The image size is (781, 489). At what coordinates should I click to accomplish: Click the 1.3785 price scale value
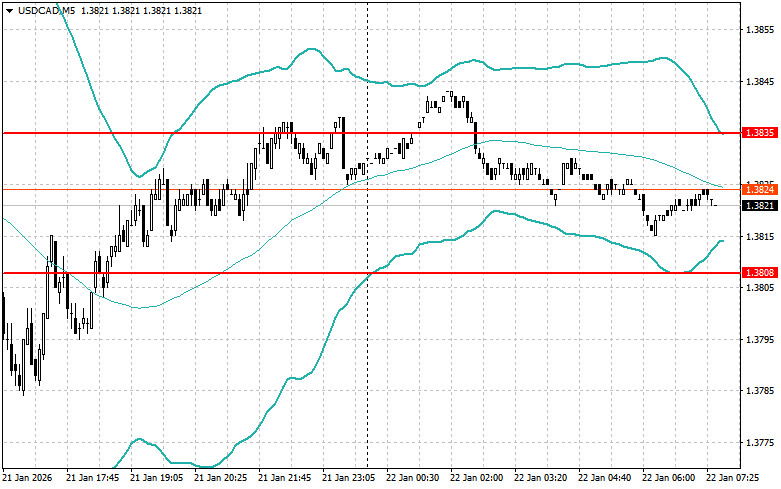pyautogui.click(x=760, y=391)
